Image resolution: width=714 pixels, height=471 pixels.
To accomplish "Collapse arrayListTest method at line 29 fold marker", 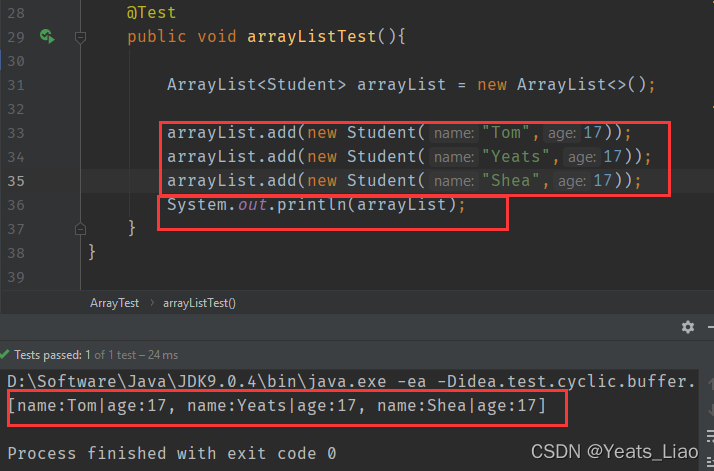I will point(80,37).
